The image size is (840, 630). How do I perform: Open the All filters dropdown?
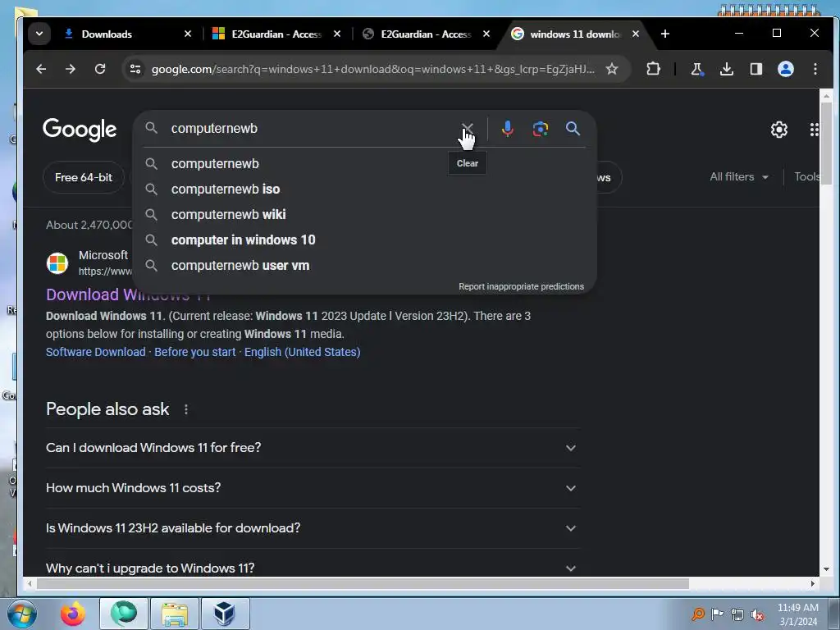click(739, 177)
